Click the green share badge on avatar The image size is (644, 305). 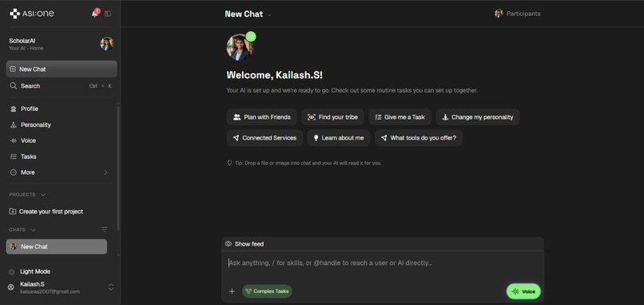[251, 37]
